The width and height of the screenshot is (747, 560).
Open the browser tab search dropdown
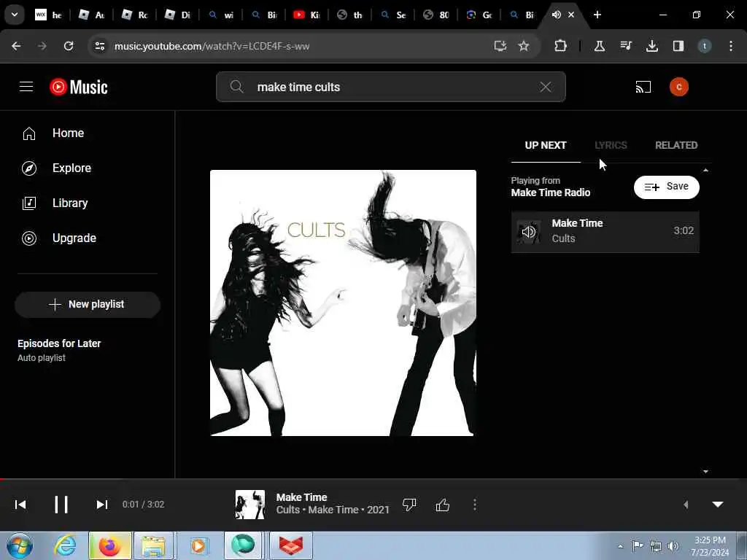15,15
